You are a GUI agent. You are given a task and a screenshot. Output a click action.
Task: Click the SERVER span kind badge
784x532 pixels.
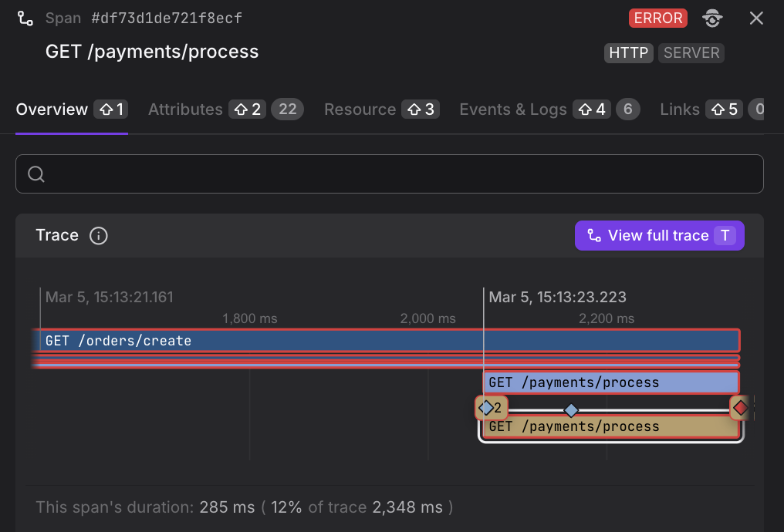click(x=691, y=53)
